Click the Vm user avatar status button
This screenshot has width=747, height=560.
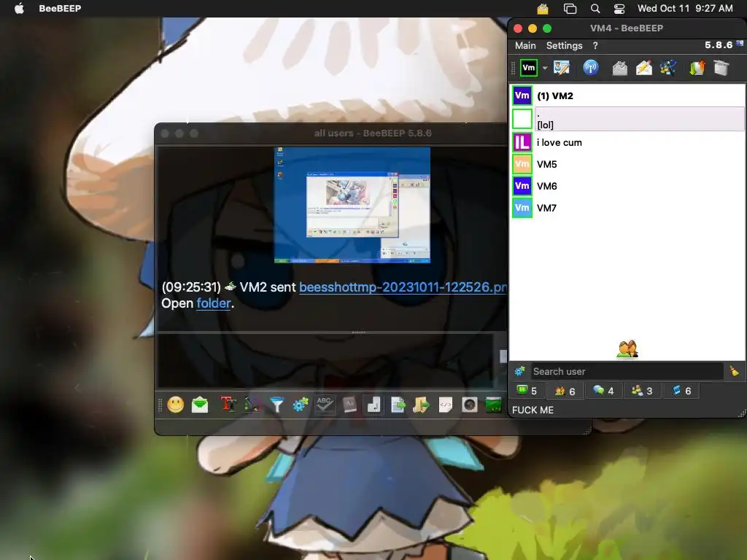point(528,68)
